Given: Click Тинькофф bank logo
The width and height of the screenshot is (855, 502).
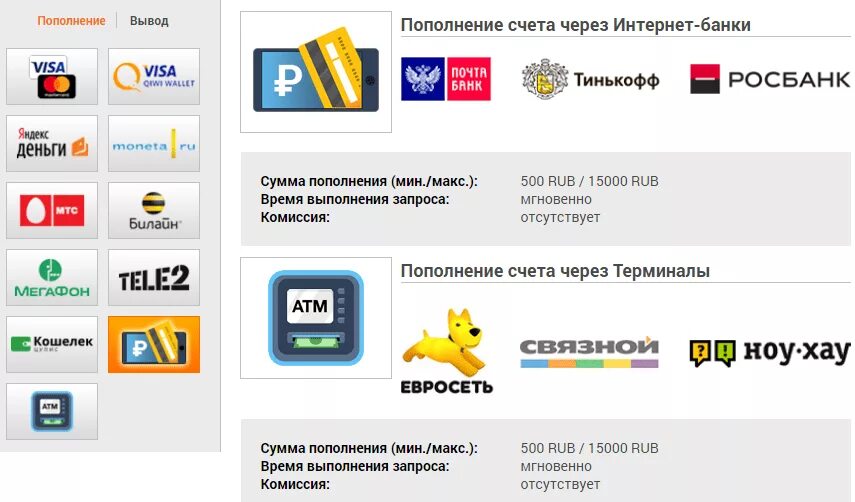Looking at the screenshot, I should 591,79.
